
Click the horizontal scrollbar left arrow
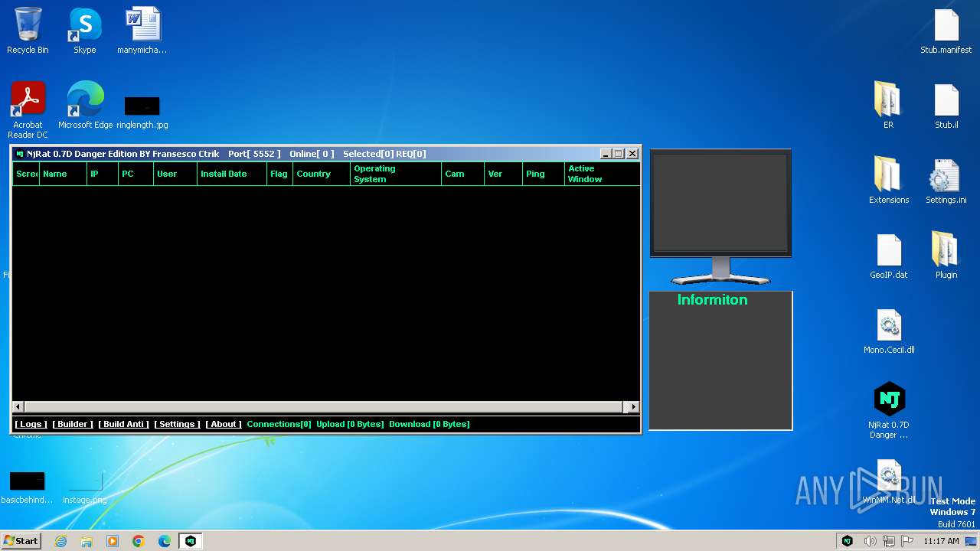18,407
